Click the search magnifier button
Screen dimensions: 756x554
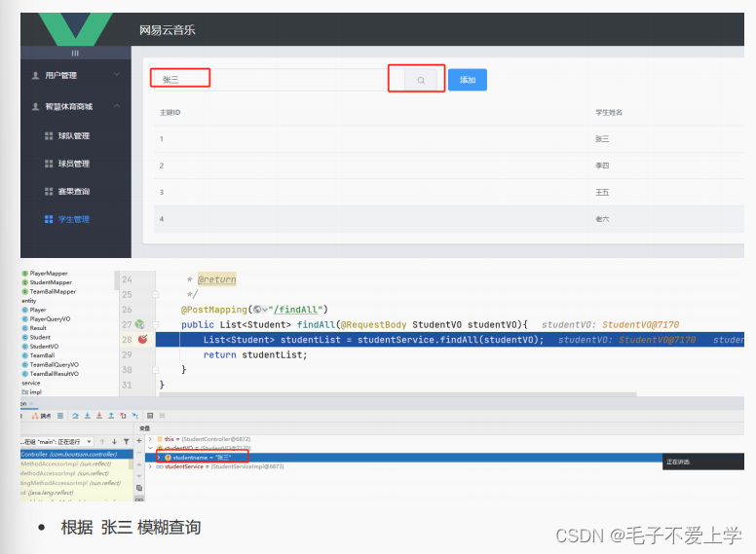tap(421, 80)
